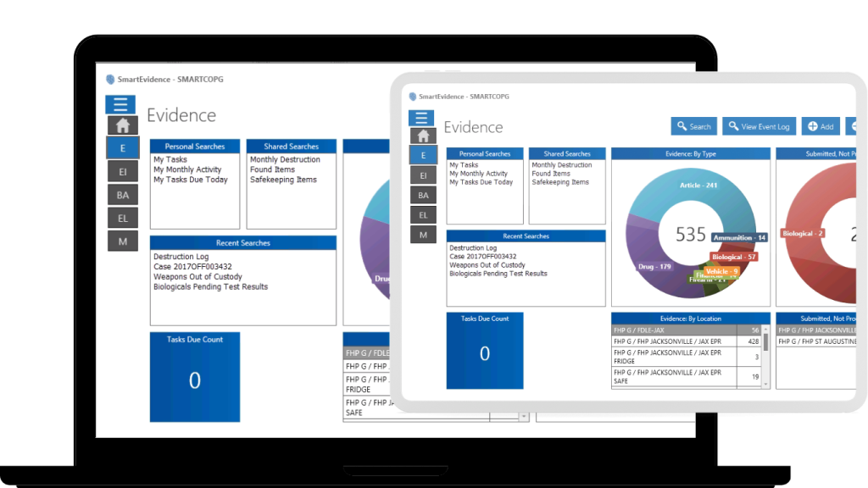Screen dimensions: 868x488
Task: Open the blue hamburger navigation menu
Action: click(x=423, y=118)
